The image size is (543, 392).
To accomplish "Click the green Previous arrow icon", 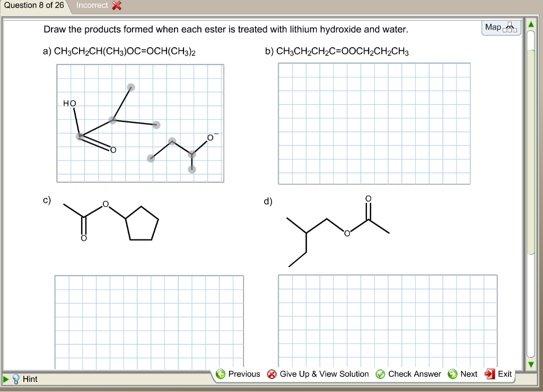I will coord(221,374).
